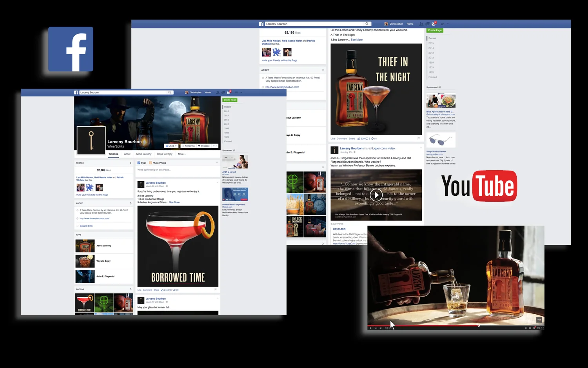Click Create Page in the front Facebook window
The image size is (588, 368).
pos(230,100)
